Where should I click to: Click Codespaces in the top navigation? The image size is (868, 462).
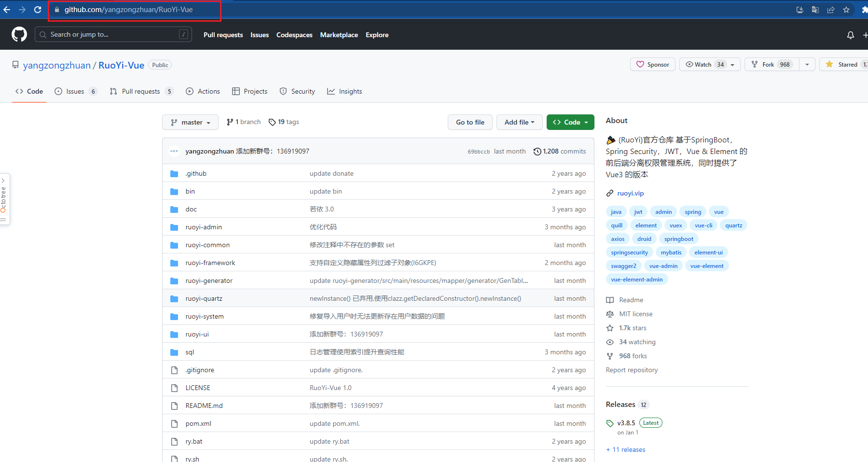pyautogui.click(x=294, y=35)
